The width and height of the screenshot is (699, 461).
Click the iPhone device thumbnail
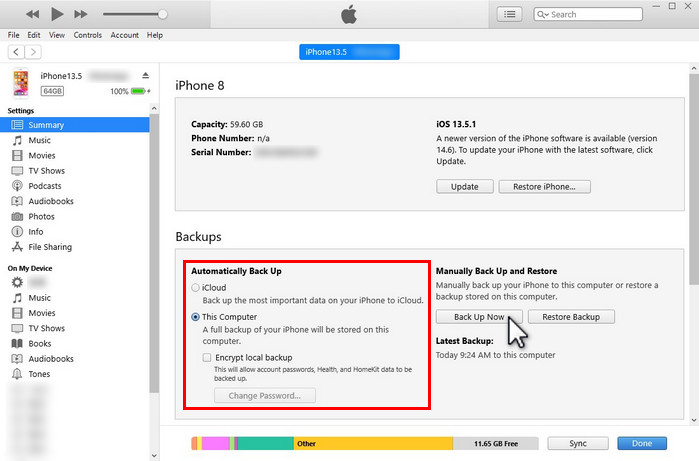coord(21,82)
